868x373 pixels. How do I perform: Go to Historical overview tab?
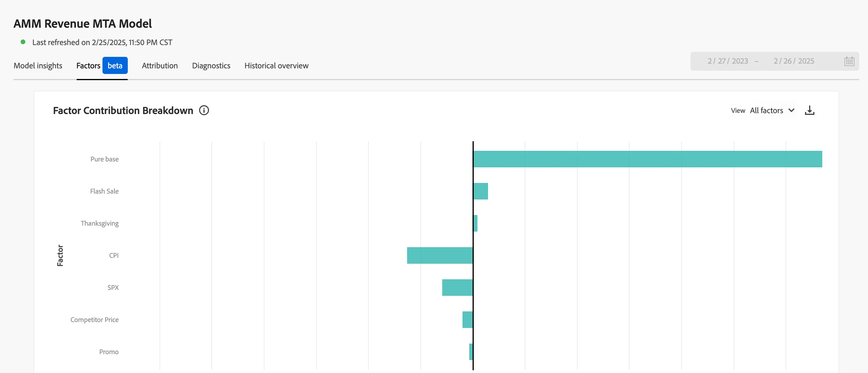[x=276, y=65]
